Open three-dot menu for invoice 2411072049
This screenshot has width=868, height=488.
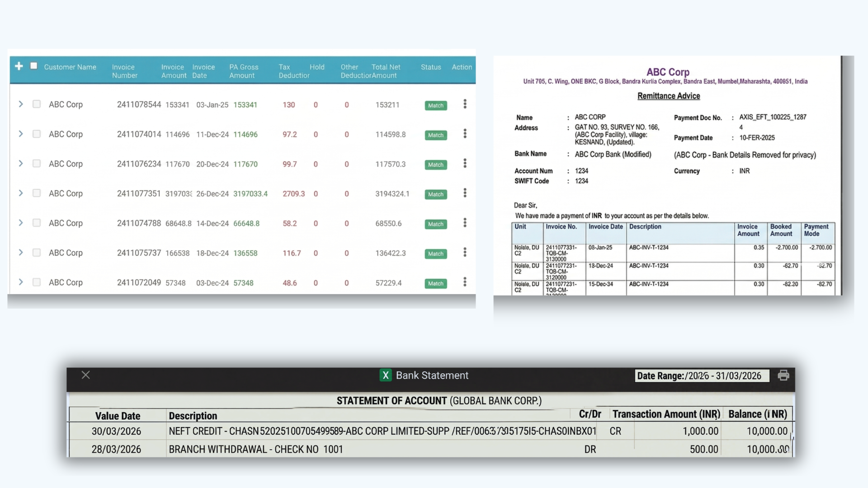465,282
